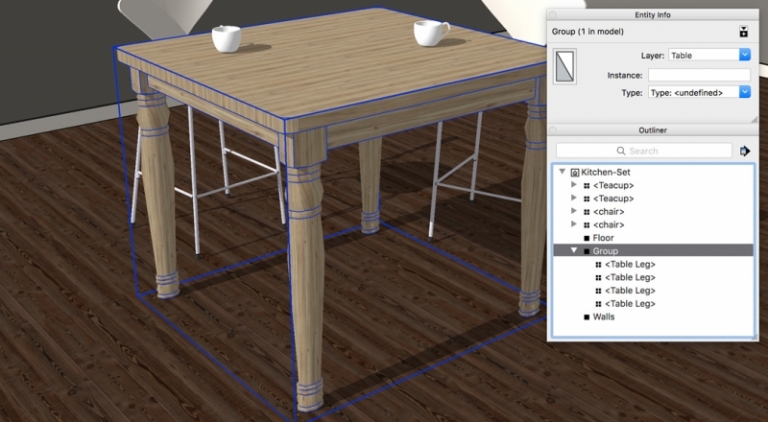The width and height of the screenshot is (768, 422).
Task: Click the Outliner search field
Action: click(x=644, y=151)
